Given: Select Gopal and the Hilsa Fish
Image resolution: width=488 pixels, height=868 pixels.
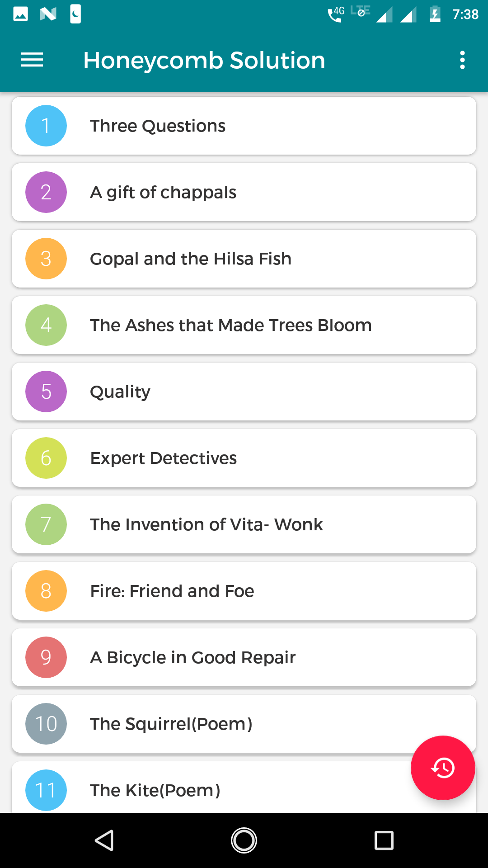Looking at the screenshot, I should 244,259.
